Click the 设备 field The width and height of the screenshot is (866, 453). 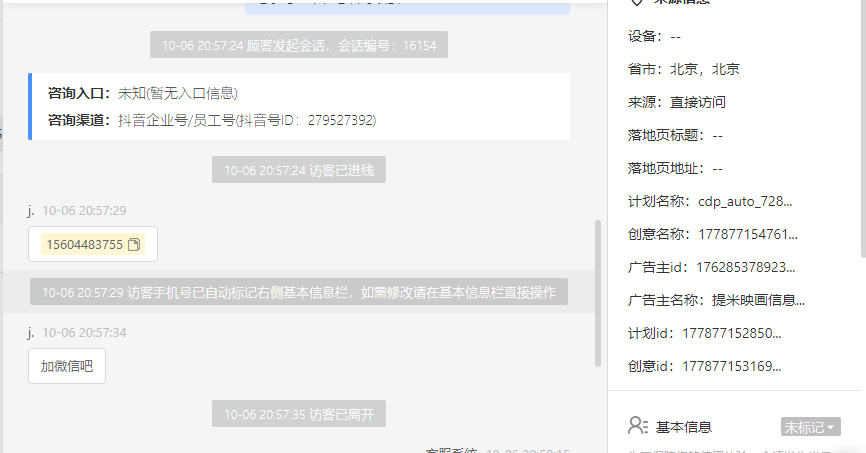point(654,36)
